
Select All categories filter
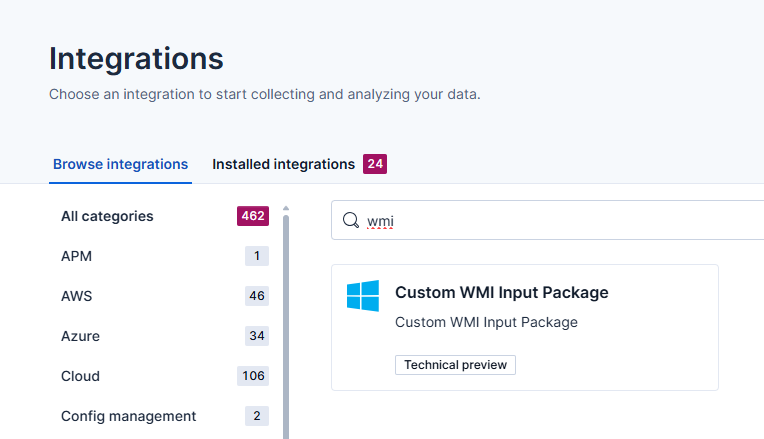point(107,216)
